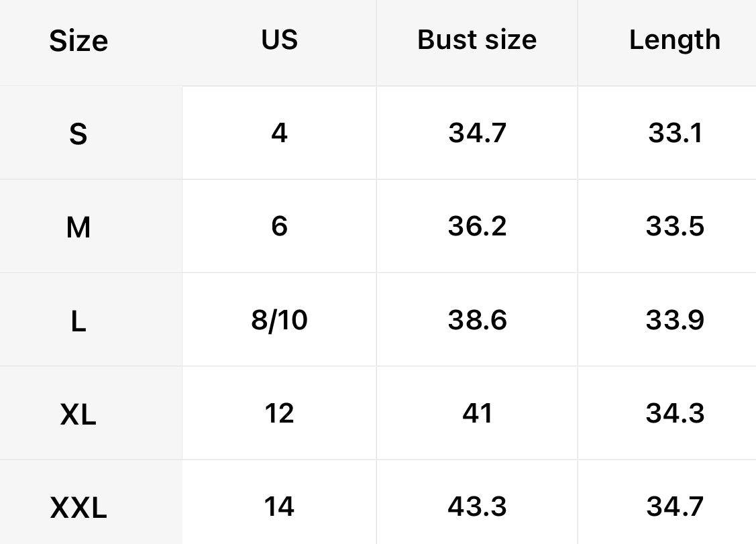Image resolution: width=756 pixels, height=544 pixels.
Task: Click US size 8/10 cell
Action: click(279, 320)
